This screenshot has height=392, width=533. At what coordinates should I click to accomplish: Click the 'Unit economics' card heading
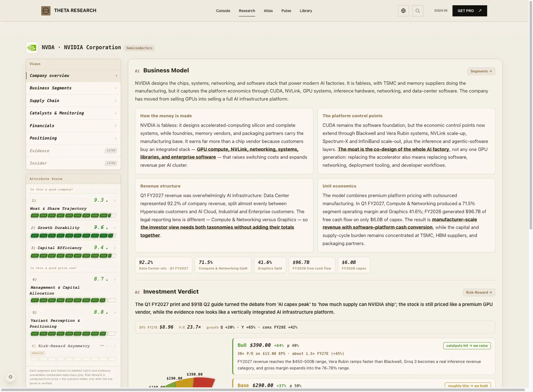(339, 186)
